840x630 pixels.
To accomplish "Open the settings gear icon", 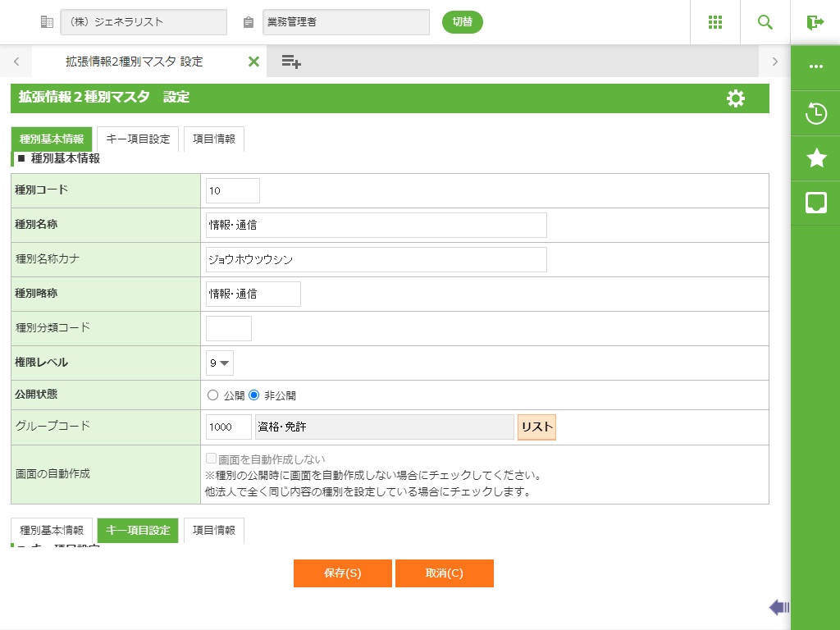I will point(736,98).
